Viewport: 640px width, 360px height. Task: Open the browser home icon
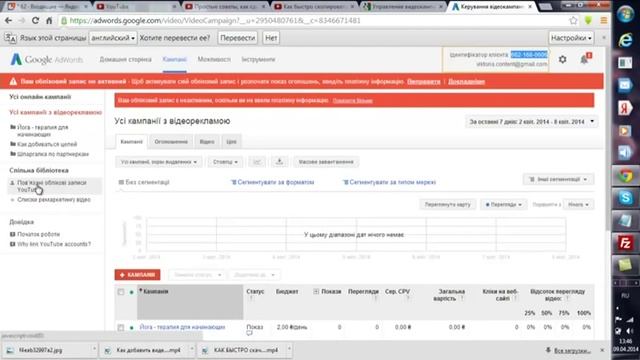(x=49, y=20)
